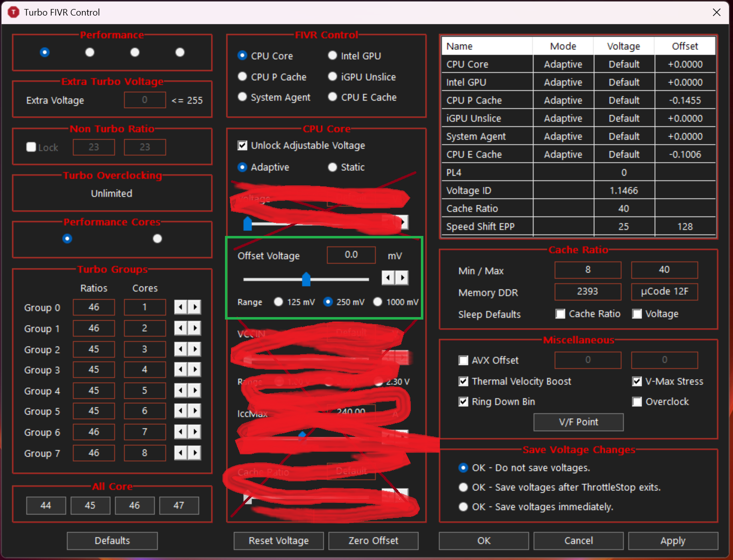This screenshot has height=560, width=733.
Task: Click the Offset Voltage left arrow button
Action: tap(388, 277)
